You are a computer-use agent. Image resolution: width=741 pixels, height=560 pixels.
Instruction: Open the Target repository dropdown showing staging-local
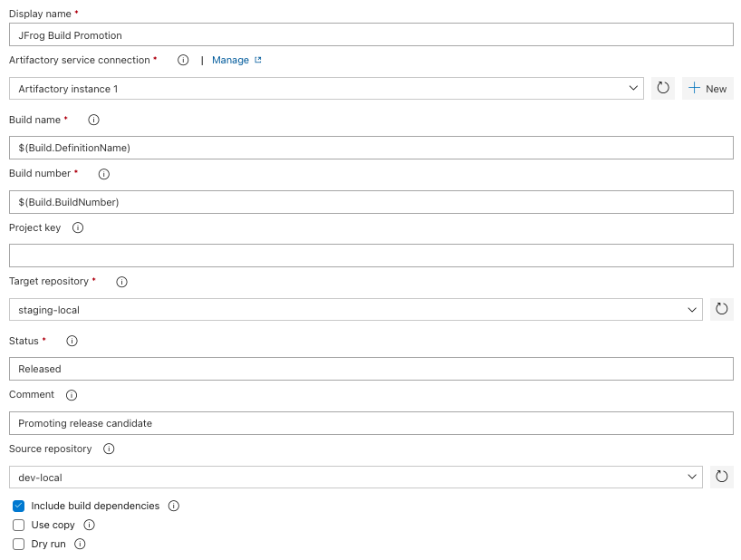690,309
